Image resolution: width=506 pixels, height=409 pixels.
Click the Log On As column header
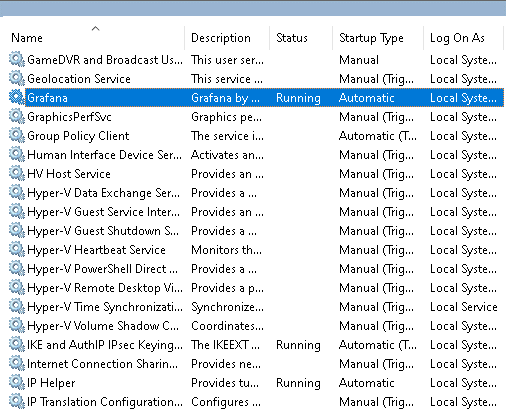click(457, 38)
